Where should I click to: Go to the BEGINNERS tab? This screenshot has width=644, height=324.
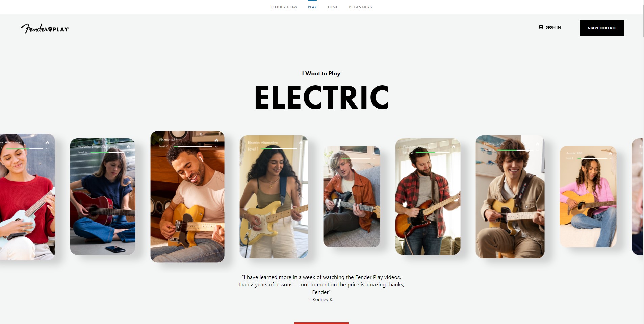coord(360,7)
